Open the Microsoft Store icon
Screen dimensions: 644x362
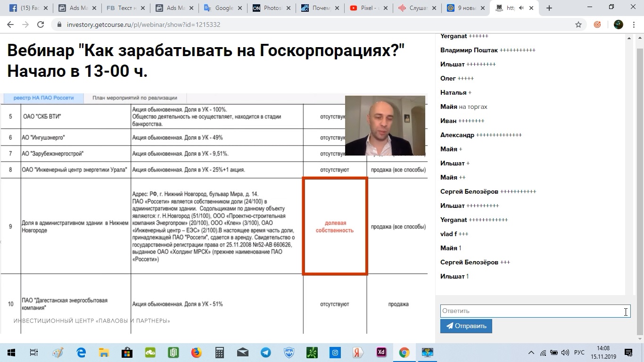(x=128, y=352)
